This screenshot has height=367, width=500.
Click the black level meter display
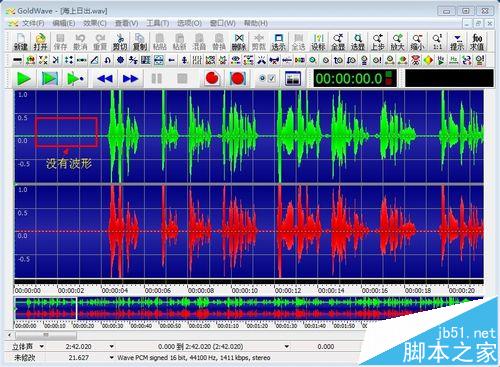click(449, 79)
